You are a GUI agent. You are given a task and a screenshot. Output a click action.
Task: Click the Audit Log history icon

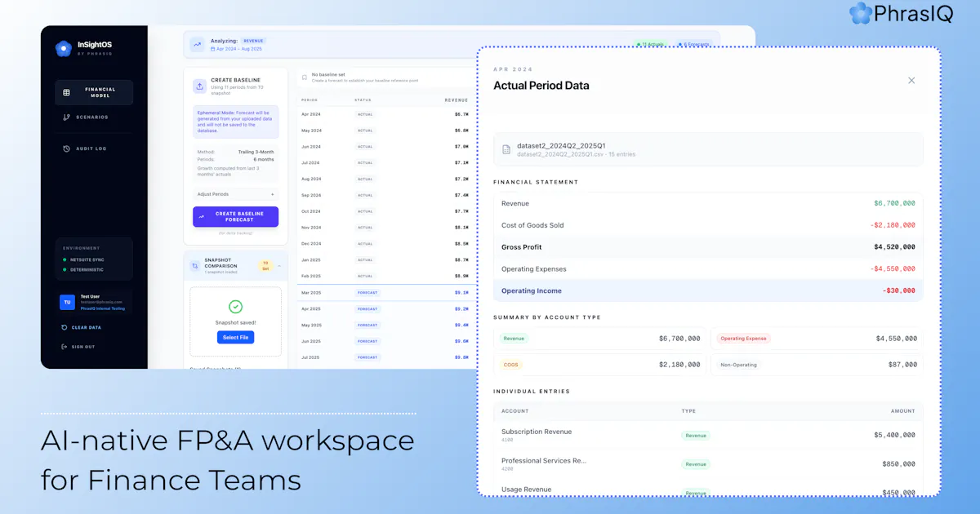tap(67, 148)
